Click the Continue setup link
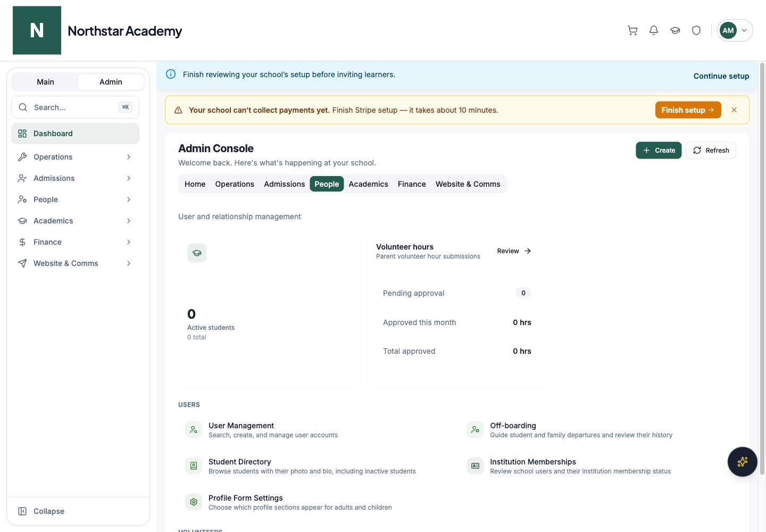Image resolution: width=766 pixels, height=532 pixels. [x=721, y=76]
